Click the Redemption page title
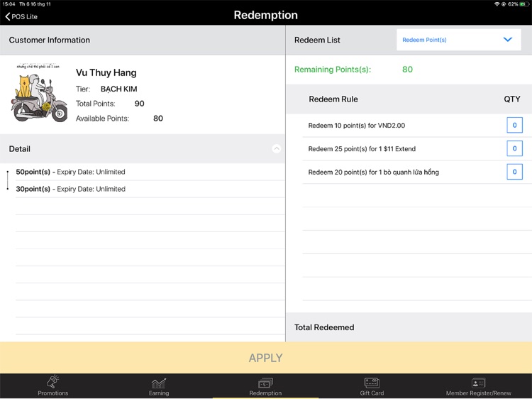Screen dimensions: 532x399 click(x=266, y=15)
